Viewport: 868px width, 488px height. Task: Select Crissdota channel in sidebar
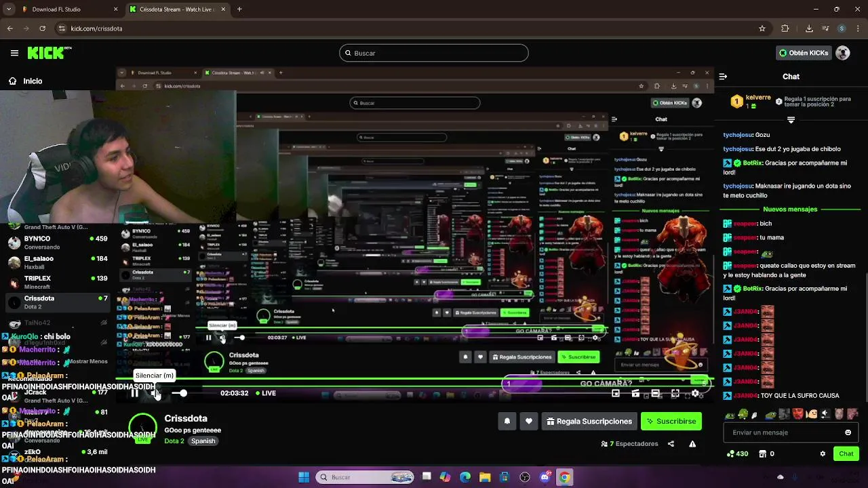[57, 302]
